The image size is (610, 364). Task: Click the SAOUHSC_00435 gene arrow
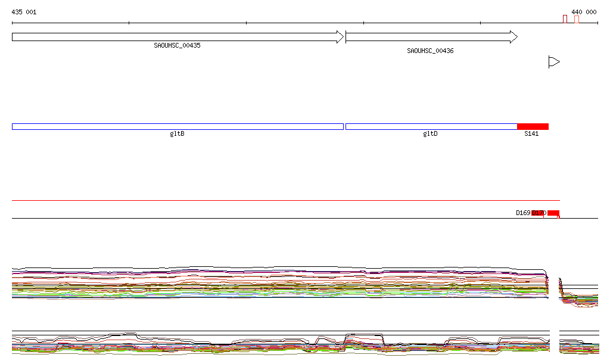178,37
